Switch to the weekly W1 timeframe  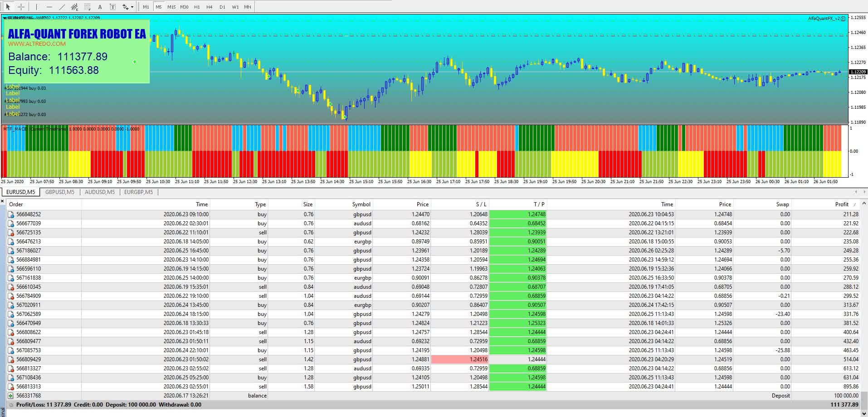tap(235, 7)
